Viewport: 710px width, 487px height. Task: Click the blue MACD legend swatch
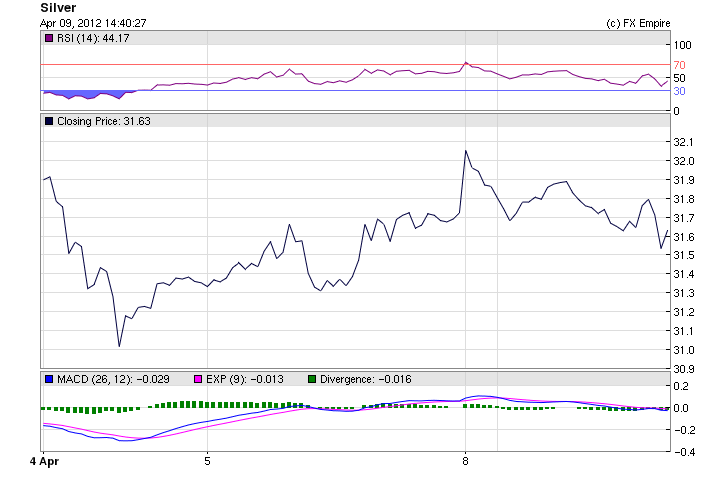49,379
